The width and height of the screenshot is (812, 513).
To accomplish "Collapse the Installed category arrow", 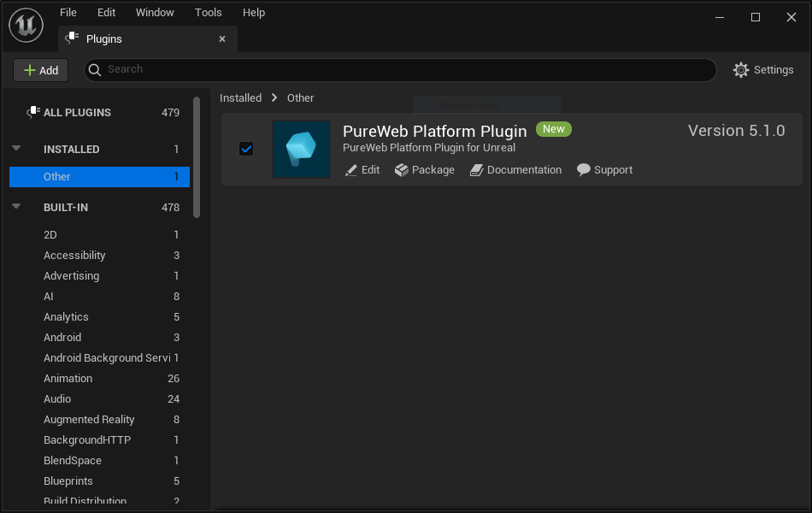I will coord(16,149).
